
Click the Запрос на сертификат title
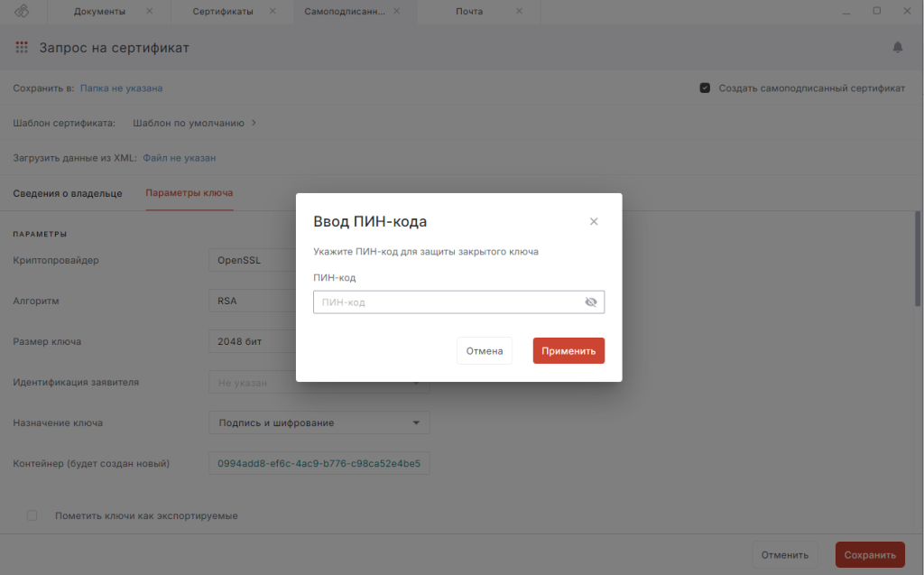(115, 48)
